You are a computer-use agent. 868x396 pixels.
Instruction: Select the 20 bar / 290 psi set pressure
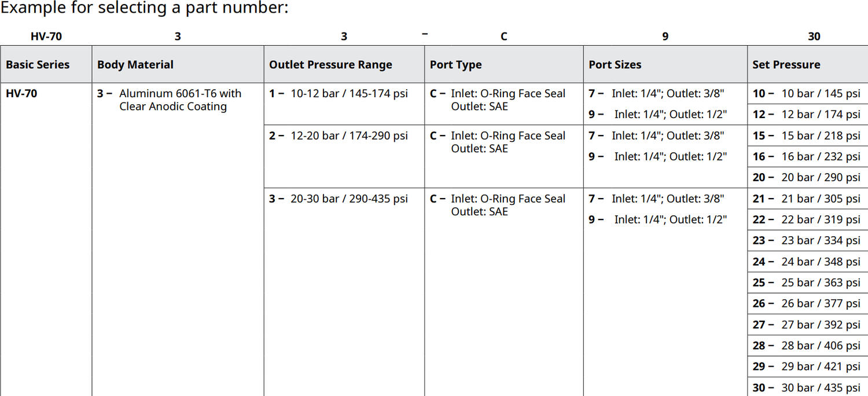click(x=820, y=177)
